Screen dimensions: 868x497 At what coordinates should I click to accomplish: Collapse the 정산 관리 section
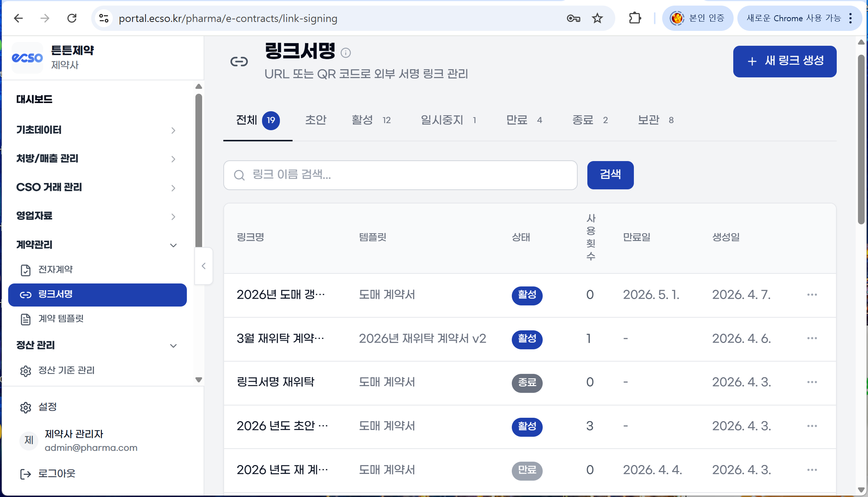[x=173, y=346]
